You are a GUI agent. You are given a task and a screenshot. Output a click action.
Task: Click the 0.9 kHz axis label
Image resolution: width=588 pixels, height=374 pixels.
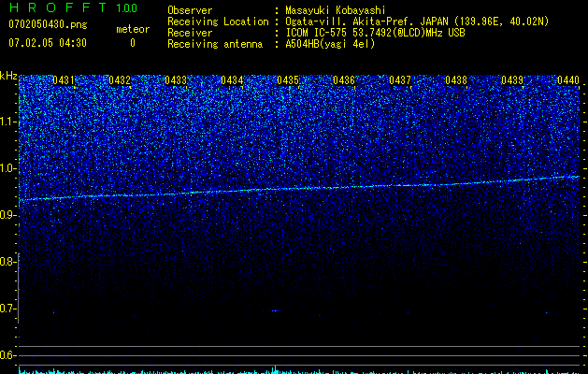[8, 215]
